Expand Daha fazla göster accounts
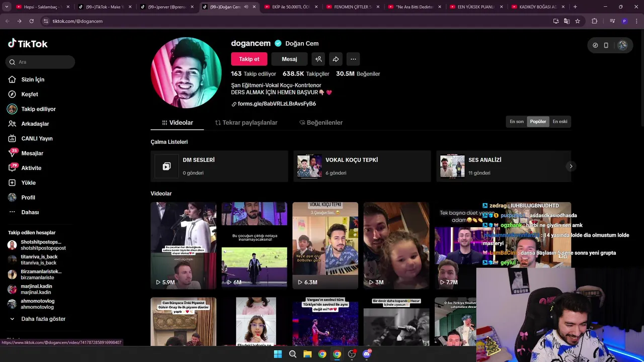The height and width of the screenshot is (362, 644). coord(38,319)
